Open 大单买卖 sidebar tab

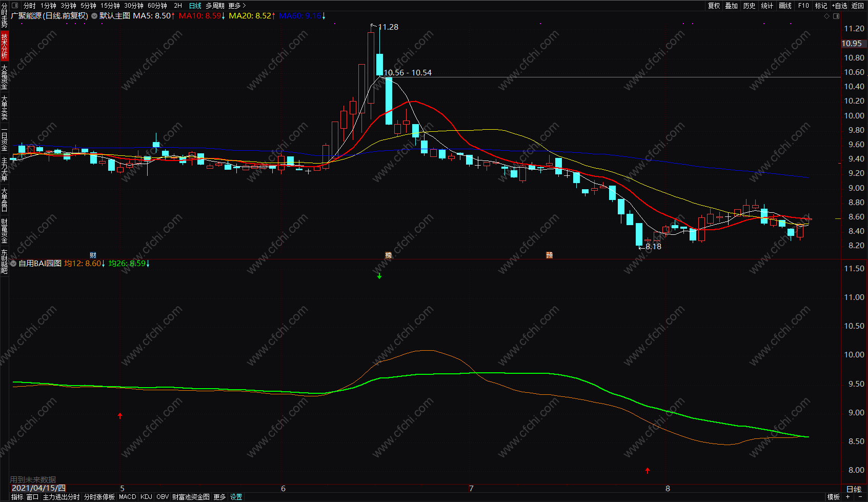coord(4,108)
